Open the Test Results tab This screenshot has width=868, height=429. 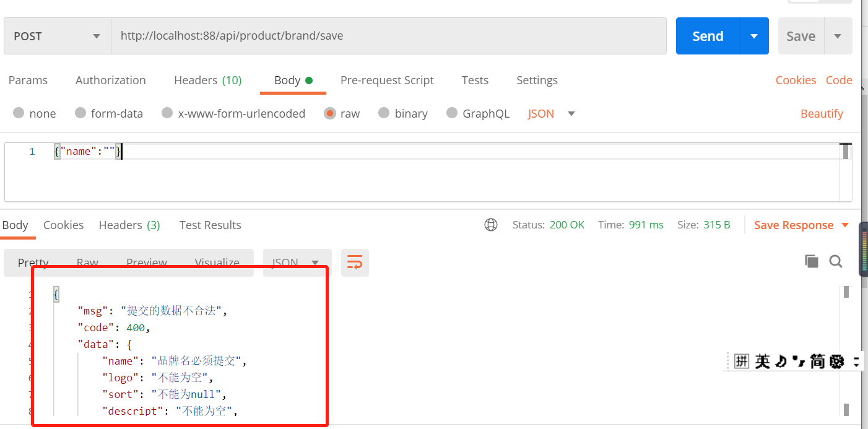210,225
